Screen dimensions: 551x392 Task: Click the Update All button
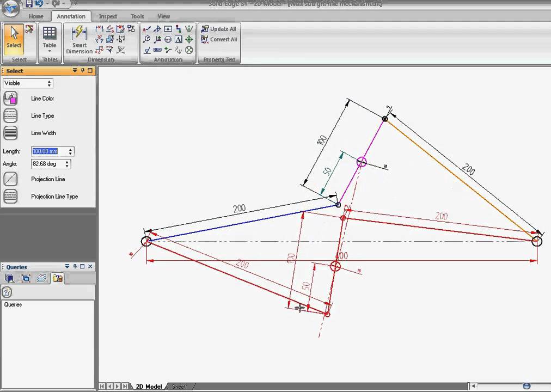[x=219, y=28]
